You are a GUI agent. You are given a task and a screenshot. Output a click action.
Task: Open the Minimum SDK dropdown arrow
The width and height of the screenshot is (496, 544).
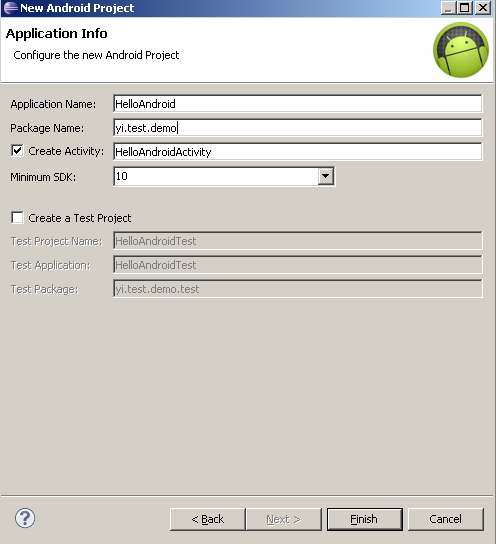click(x=325, y=176)
